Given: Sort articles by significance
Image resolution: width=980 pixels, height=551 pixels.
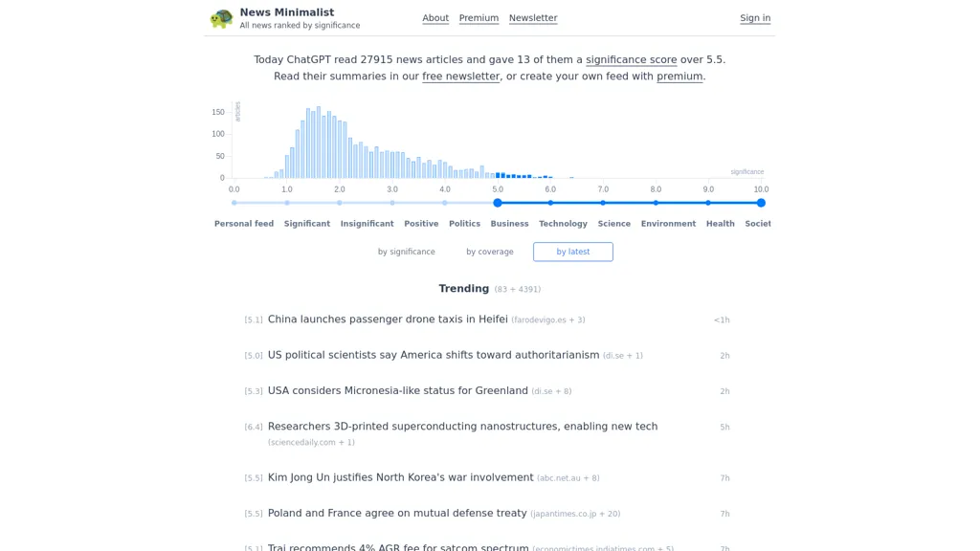Looking at the screenshot, I should click(x=406, y=252).
